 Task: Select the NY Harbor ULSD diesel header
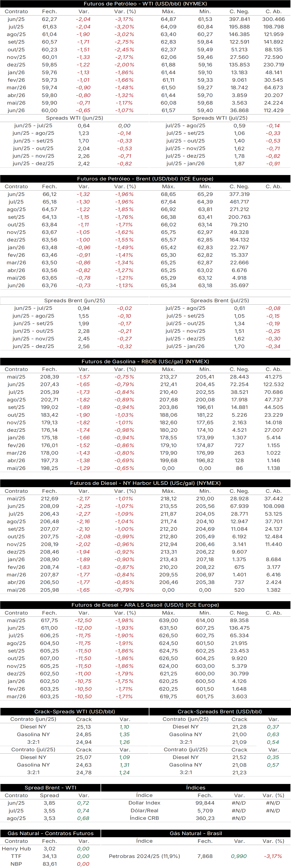tap(145, 483)
